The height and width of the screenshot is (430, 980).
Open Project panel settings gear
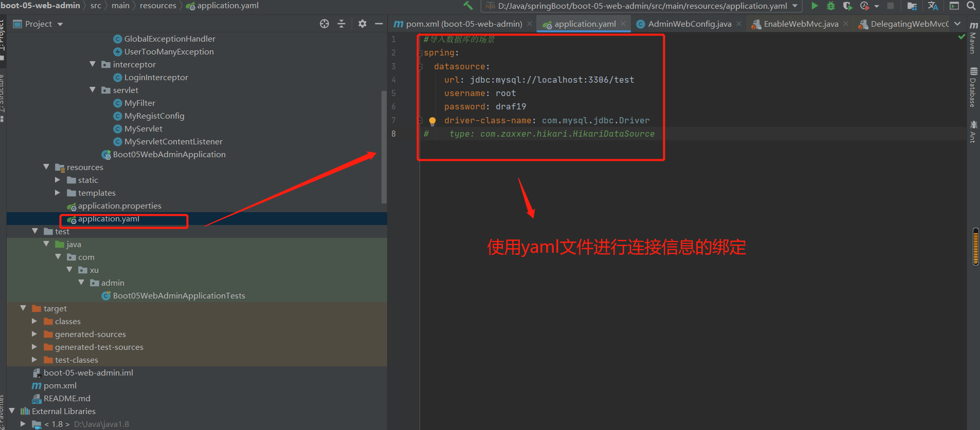[362, 24]
